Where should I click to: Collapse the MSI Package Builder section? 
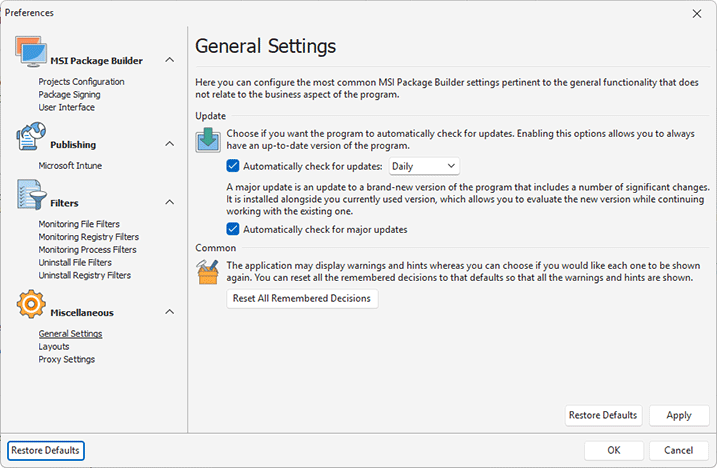coord(169,61)
